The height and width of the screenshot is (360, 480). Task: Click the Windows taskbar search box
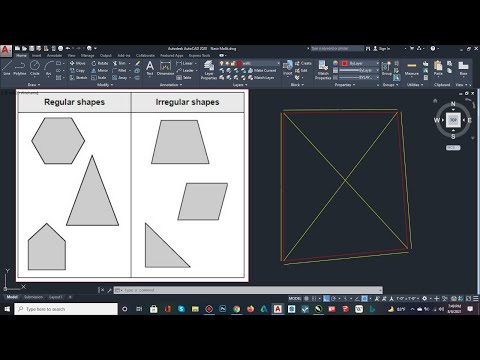pos(66,309)
